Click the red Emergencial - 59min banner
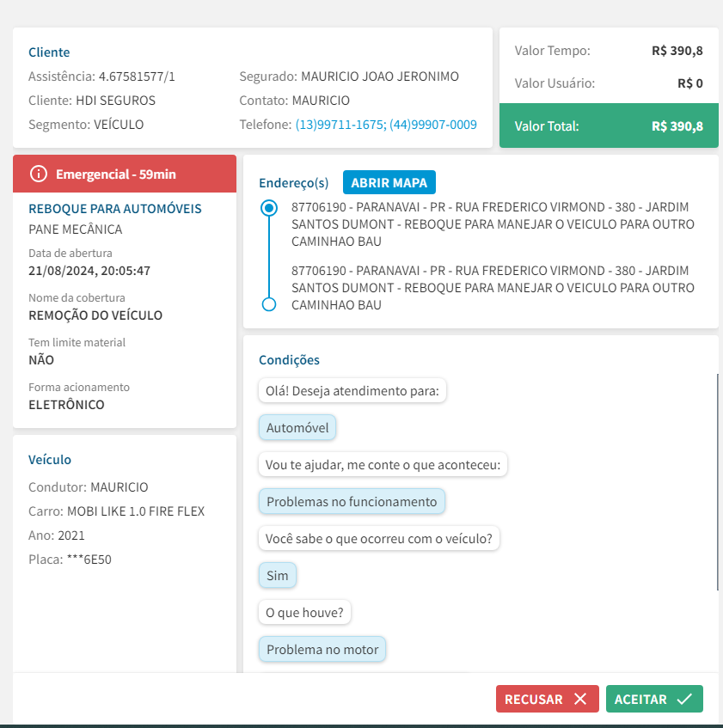Image resolution: width=723 pixels, height=728 pixels. (x=125, y=174)
